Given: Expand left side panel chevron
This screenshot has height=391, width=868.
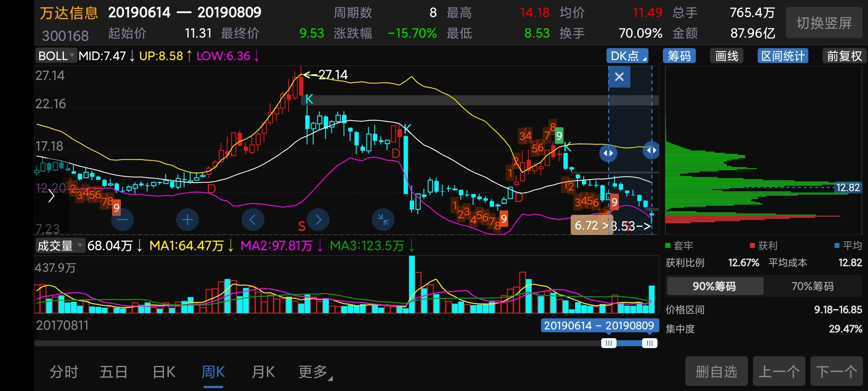Looking at the screenshot, I should click(51, 197).
